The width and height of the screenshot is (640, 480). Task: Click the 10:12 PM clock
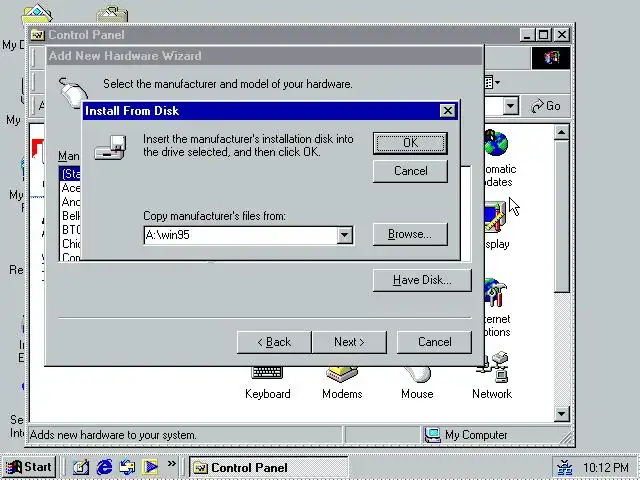tap(606, 468)
